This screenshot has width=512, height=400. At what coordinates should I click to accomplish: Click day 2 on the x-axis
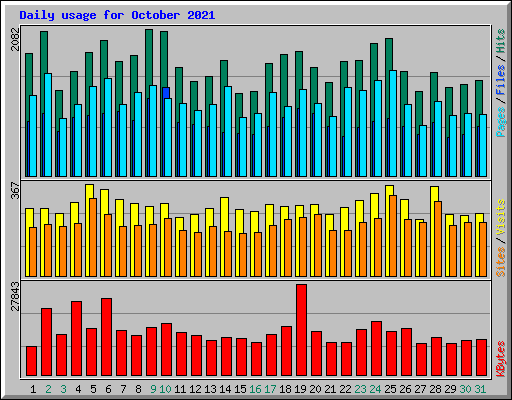tap(48, 389)
